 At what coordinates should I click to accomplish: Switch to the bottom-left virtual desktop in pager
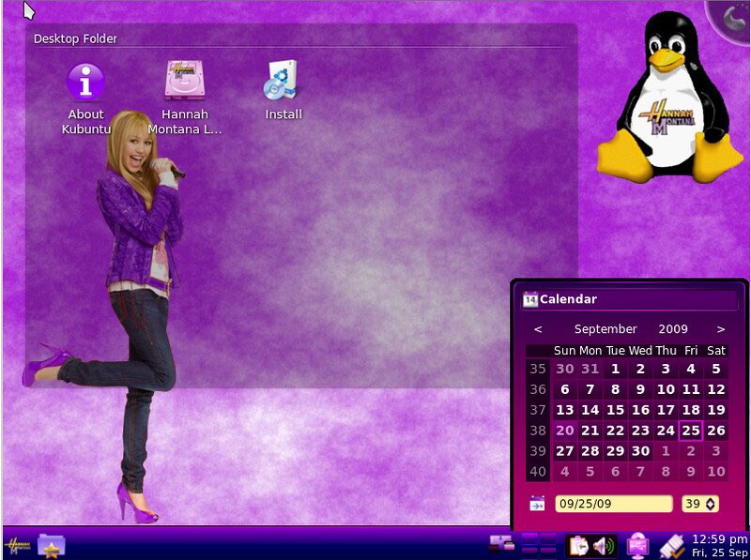(x=529, y=552)
